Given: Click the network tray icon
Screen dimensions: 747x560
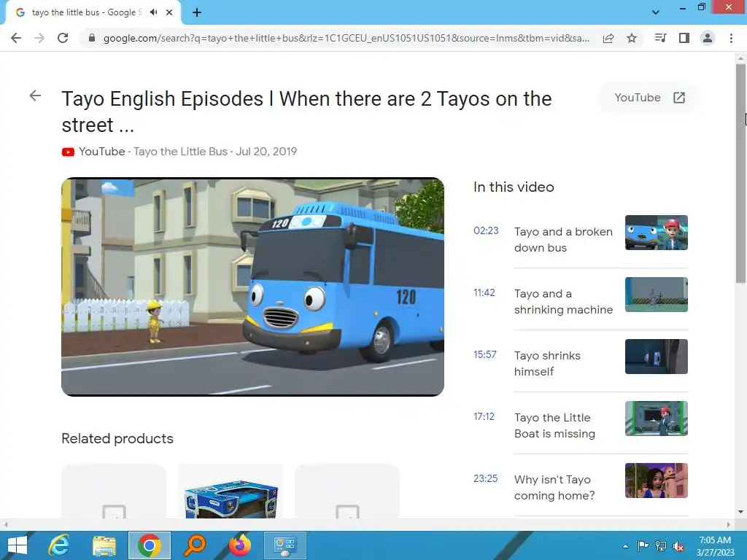Looking at the screenshot, I should click(x=661, y=545).
